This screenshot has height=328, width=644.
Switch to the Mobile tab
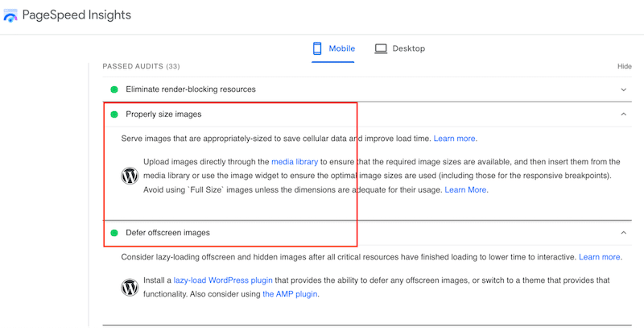[333, 48]
